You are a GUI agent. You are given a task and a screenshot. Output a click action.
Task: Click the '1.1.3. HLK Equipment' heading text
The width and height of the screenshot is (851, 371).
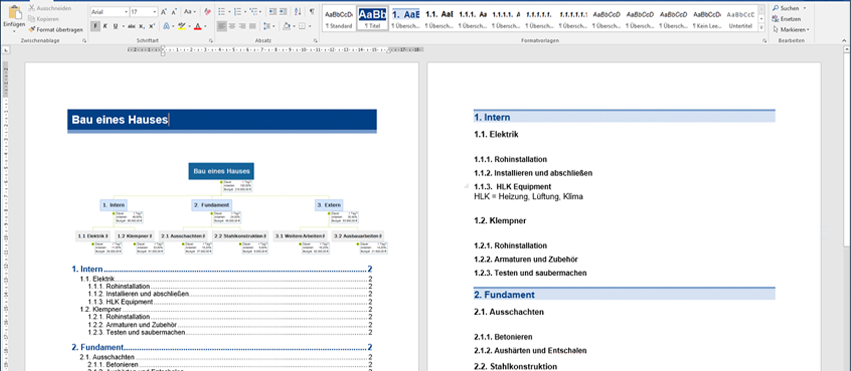coord(512,187)
